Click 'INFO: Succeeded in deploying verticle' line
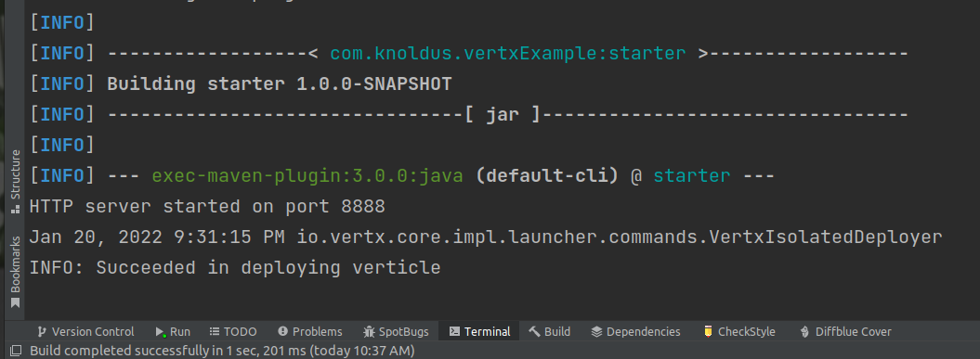 (x=235, y=268)
